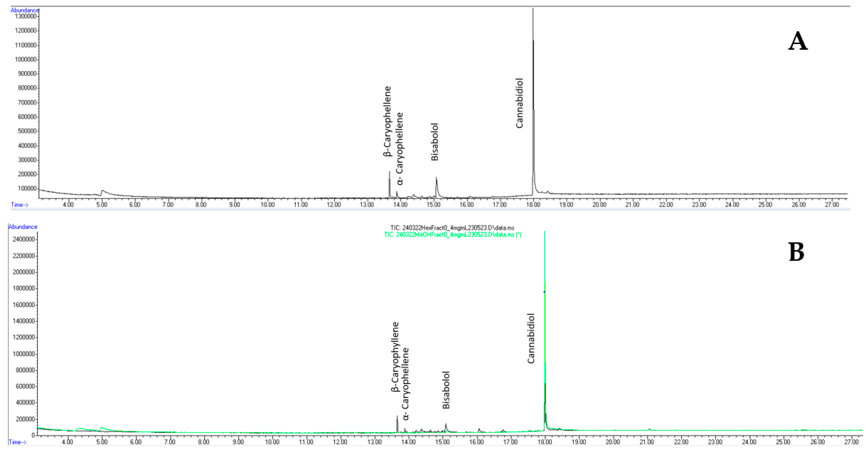
Task: Select the α-Caryophellene peak label in panel B
Action: pyautogui.click(x=405, y=382)
